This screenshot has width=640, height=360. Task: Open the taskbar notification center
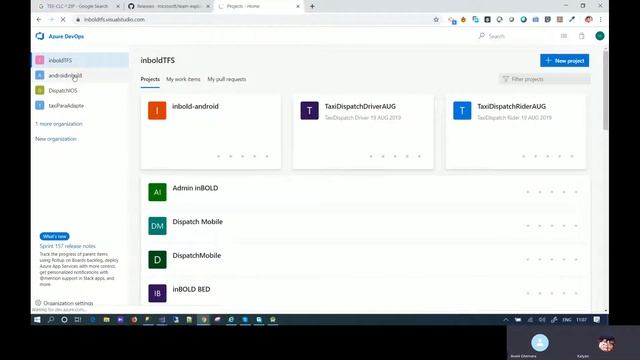597,320
